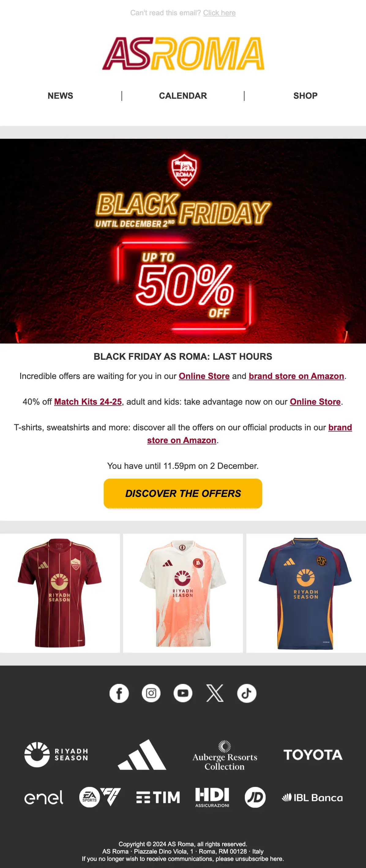Open the NEWS navigation item
The width and height of the screenshot is (366, 868).
point(60,96)
